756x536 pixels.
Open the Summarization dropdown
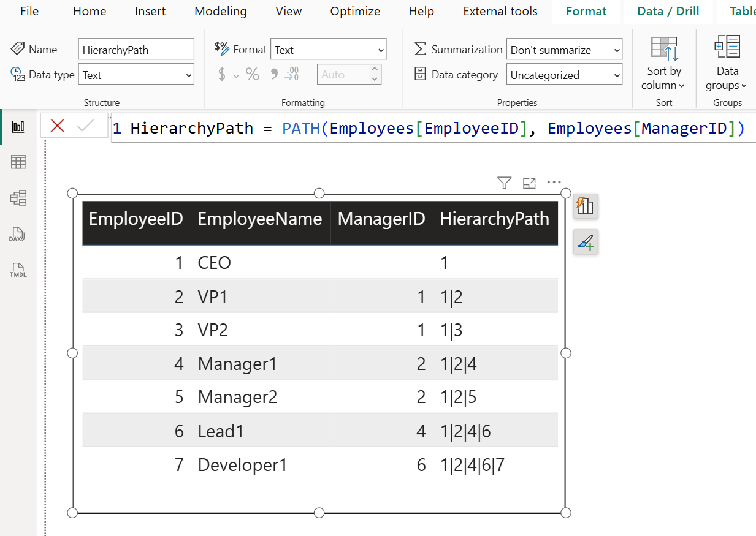pos(563,49)
